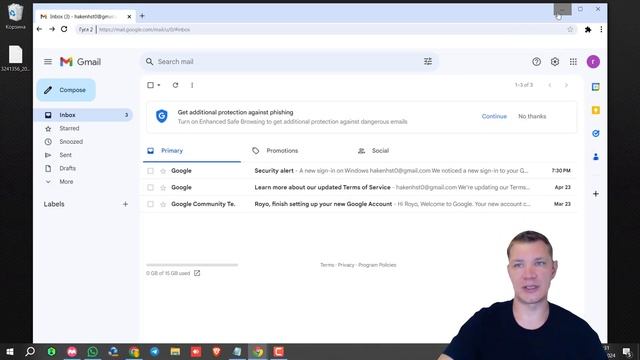Click Continue for Enhanced Safe Browsing
The image size is (640, 360).
coord(494,116)
